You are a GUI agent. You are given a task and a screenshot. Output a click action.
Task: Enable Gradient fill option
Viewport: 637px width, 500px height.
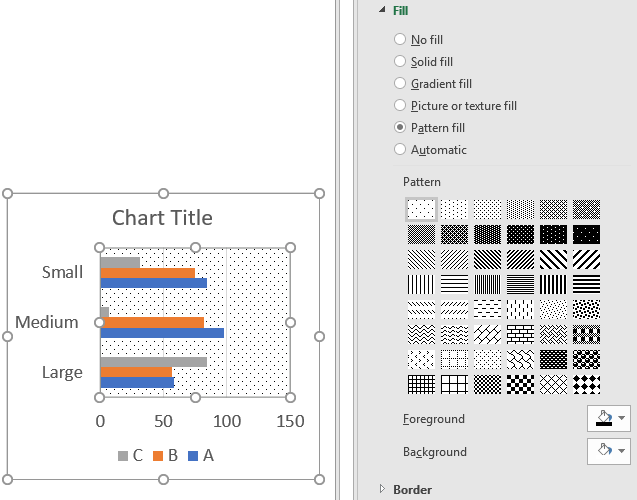(400, 83)
